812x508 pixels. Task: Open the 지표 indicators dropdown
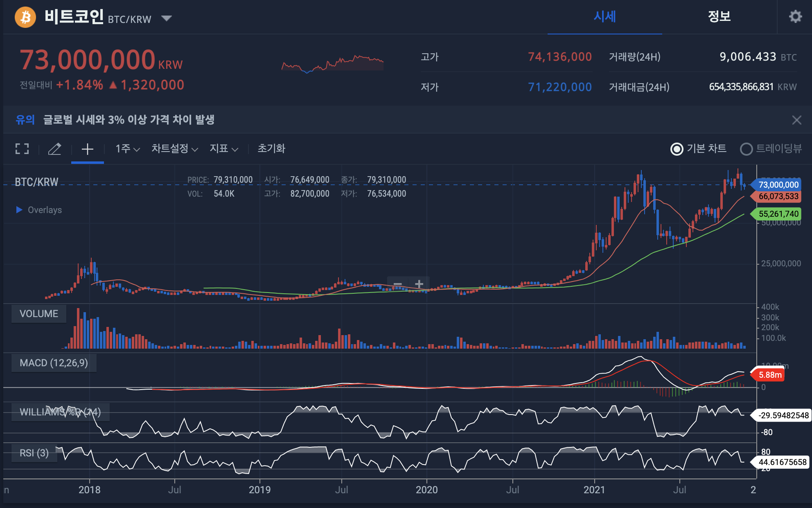click(223, 149)
